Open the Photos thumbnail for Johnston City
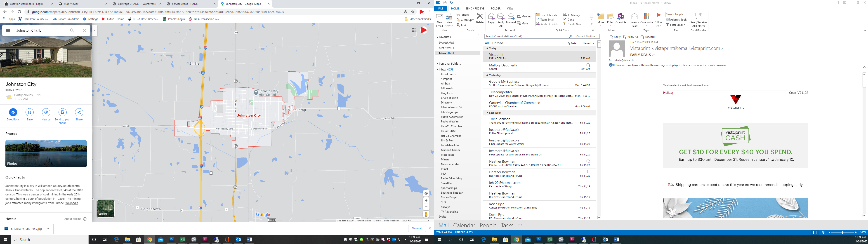This screenshot has height=244, width=868. [x=46, y=154]
